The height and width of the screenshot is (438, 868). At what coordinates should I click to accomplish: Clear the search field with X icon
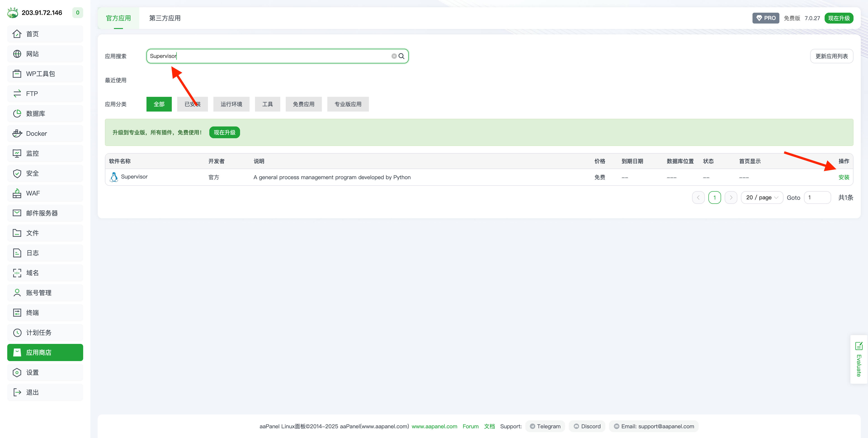(394, 56)
